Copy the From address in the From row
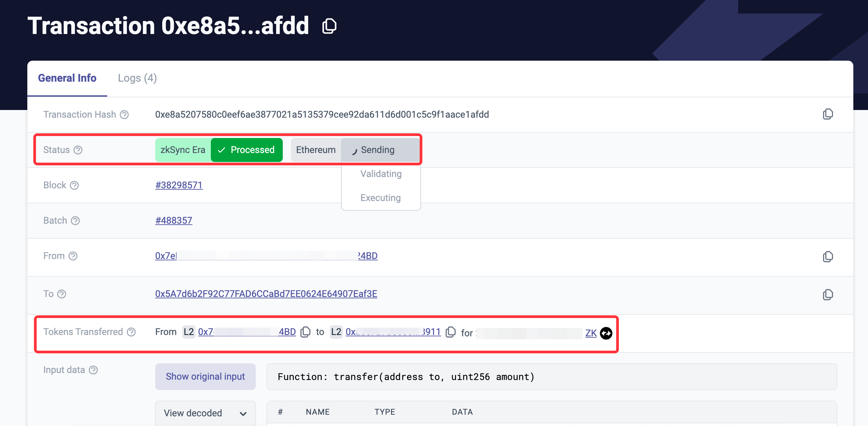The height and width of the screenshot is (426, 868). pyautogui.click(x=828, y=257)
